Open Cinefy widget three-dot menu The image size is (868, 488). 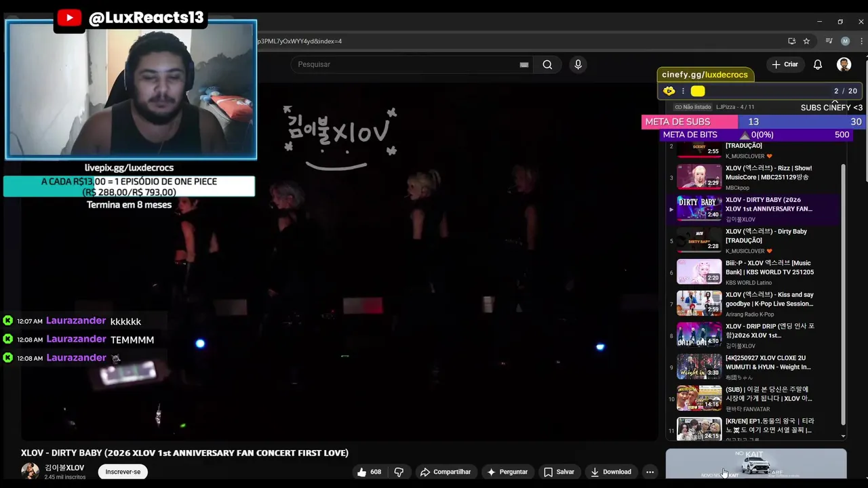click(683, 91)
